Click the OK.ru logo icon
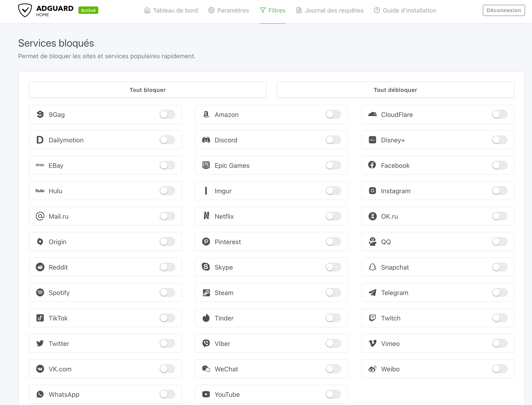Screen dimensions: 532x405 372,216
